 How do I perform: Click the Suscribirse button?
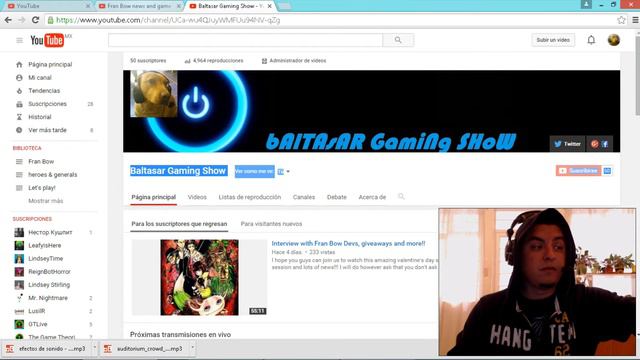(x=578, y=171)
